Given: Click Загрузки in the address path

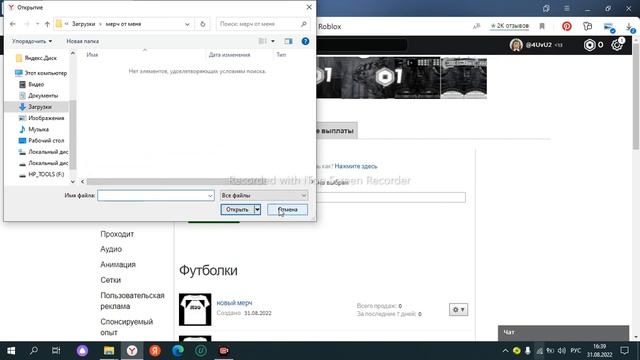Looking at the screenshot, I should click(x=83, y=24).
